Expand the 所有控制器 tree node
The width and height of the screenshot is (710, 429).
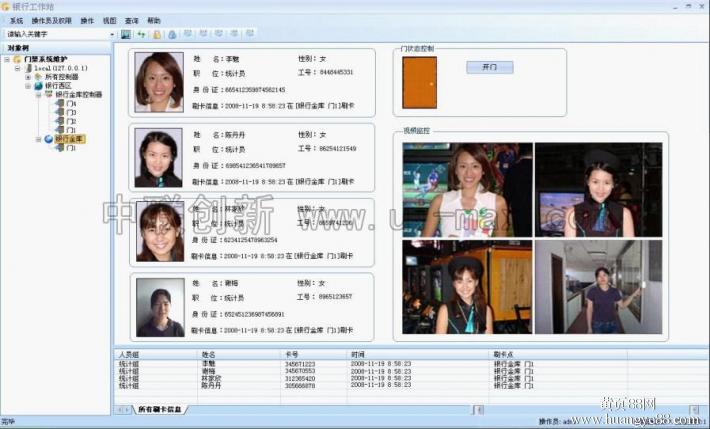click(x=27, y=76)
